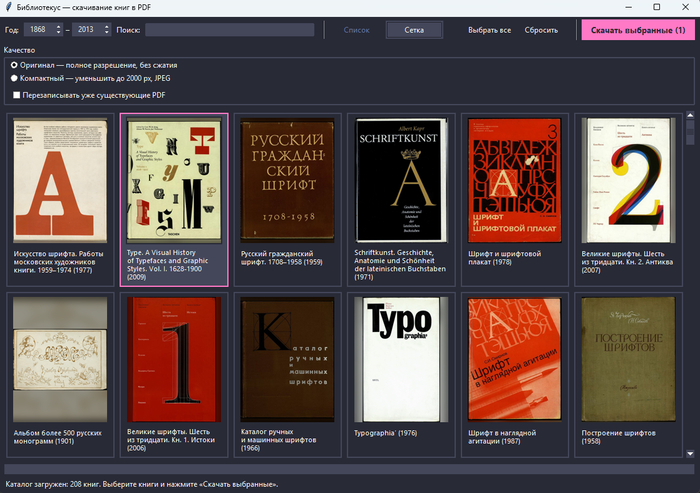
Task: Increase the end year 2013 spinner
Action: (107, 27)
